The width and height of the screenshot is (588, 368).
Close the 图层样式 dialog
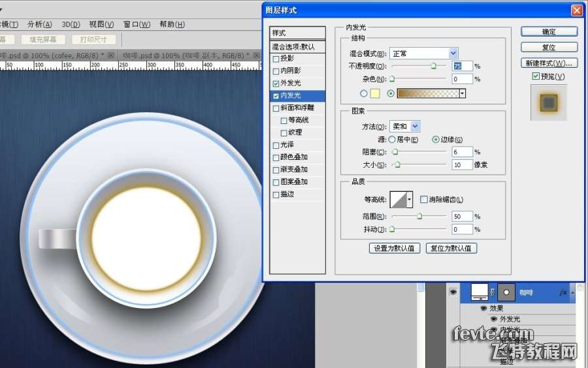point(577,10)
